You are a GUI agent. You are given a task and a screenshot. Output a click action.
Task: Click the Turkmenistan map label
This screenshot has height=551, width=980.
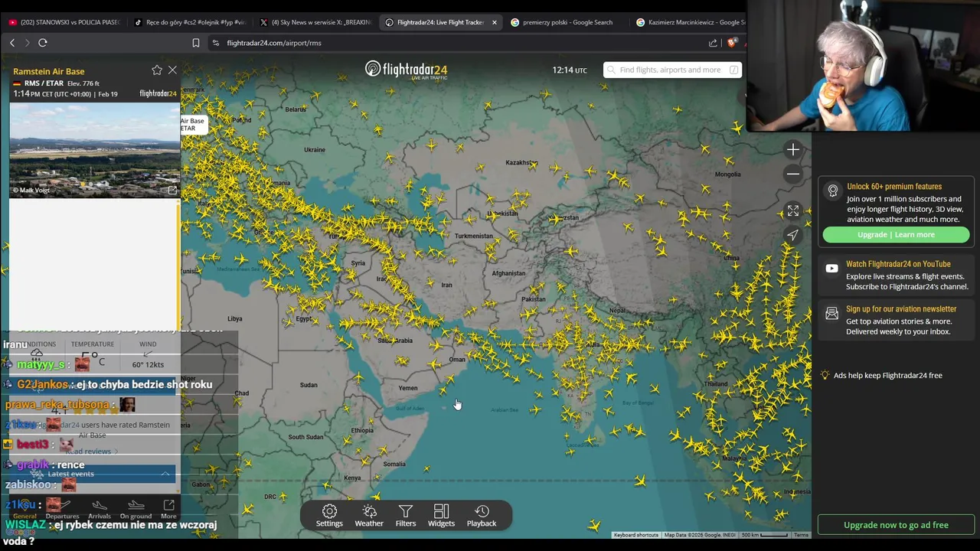pyautogui.click(x=474, y=236)
